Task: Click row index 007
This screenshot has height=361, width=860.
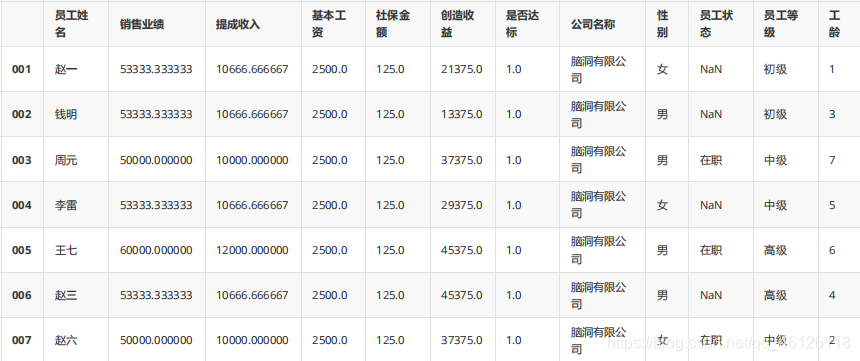Action: point(22,340)
